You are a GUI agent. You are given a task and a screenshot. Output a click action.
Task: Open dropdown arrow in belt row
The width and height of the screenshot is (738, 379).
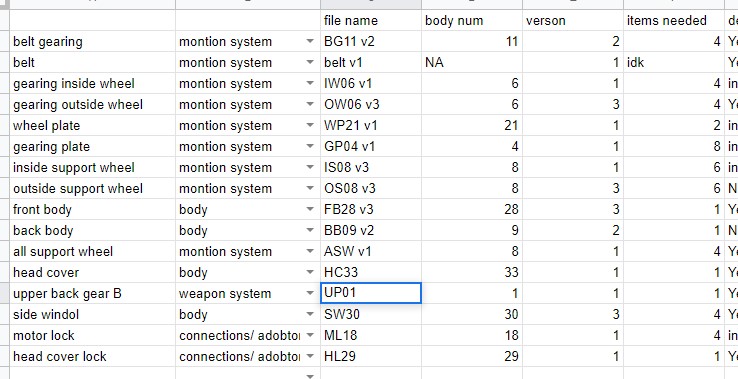click(x=310, y=63)
